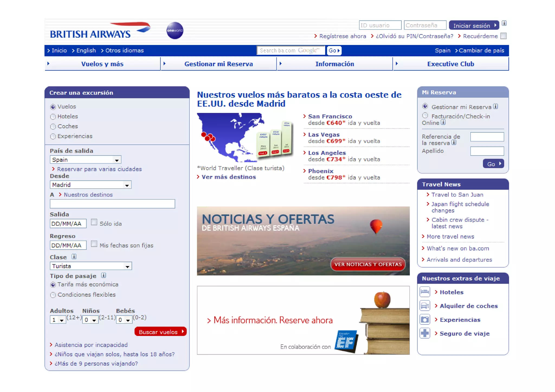Select Gestionar mi Reserva radio button
Screen dimensions: 555x392
[425, 106]
